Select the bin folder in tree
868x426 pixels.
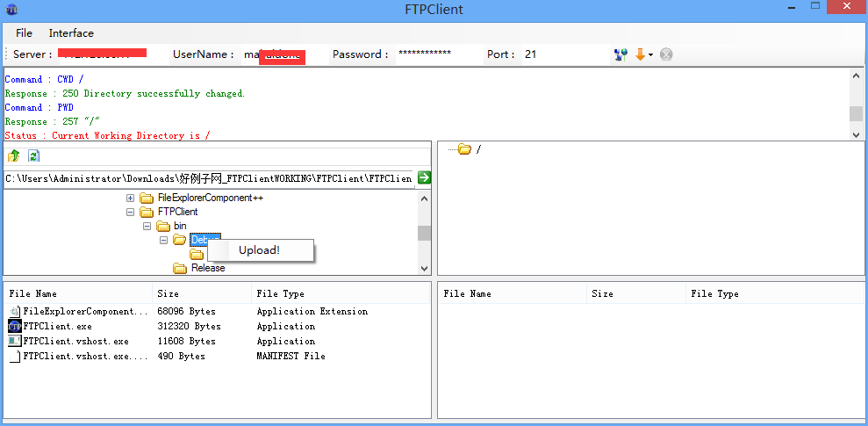pos(180,226)
